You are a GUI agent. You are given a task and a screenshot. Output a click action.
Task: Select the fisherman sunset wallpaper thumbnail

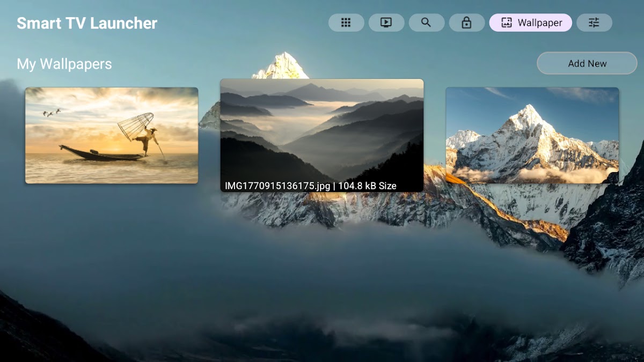(112, 135)
